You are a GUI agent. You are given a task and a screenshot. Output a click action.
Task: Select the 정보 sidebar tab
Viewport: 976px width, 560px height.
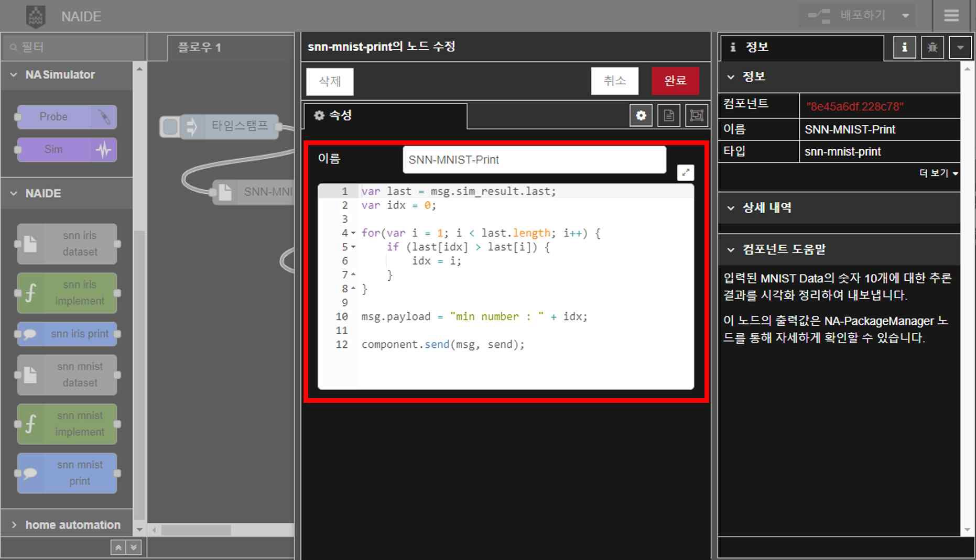click(802, 48)
